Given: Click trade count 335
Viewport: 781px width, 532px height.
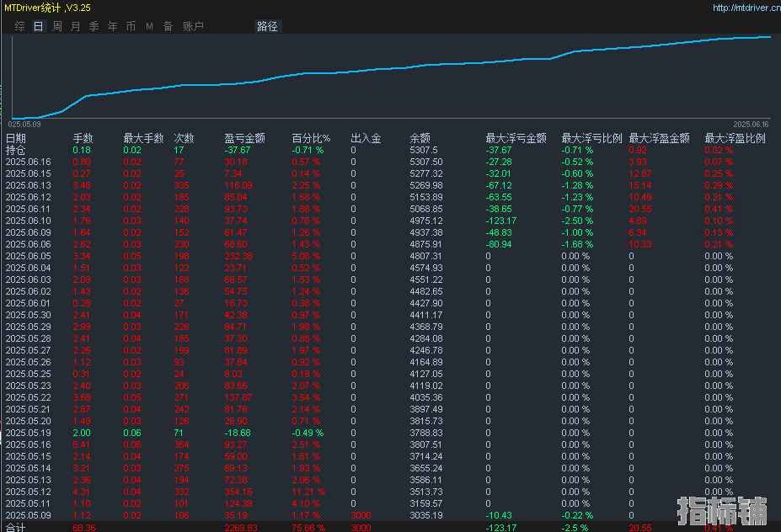Looking at the screenshot, I should [181, 185].
